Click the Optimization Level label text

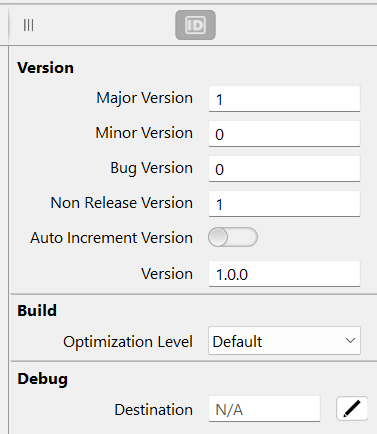(x=128, y=342)
